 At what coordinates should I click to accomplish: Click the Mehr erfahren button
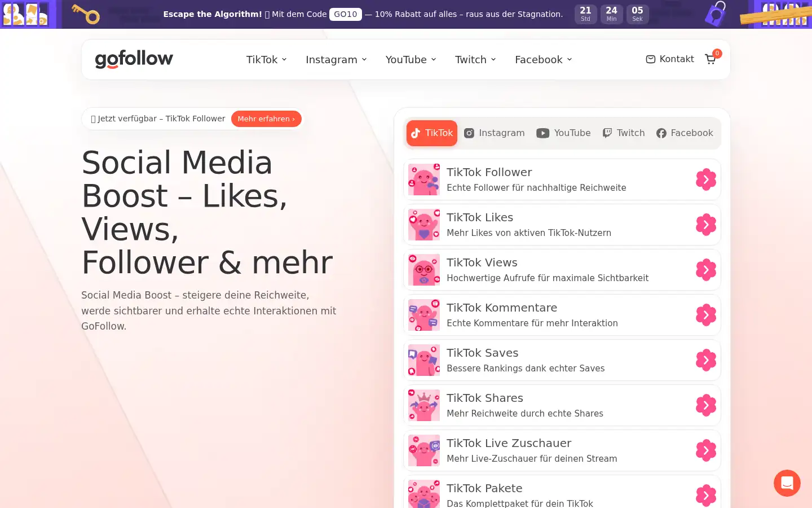[x=266, y=119]
